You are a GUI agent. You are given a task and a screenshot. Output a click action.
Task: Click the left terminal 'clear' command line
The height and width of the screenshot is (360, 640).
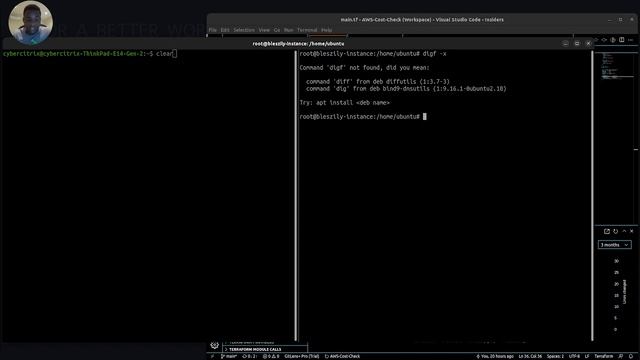pyautogui.click(x=90, y=53)
